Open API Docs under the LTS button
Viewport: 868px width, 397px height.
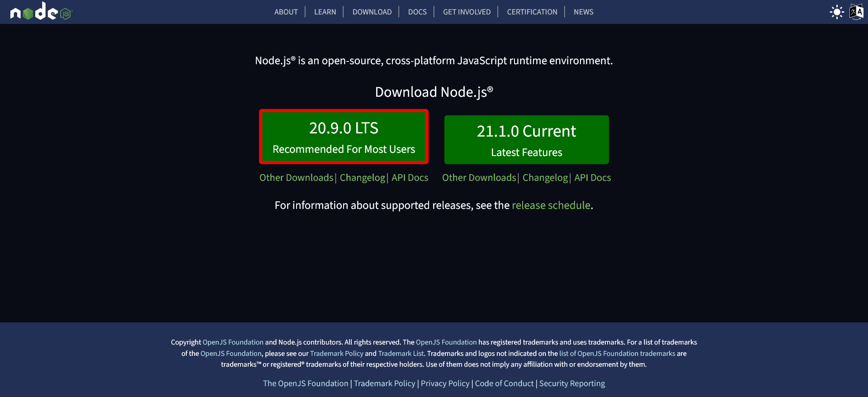tap(410, 178)
